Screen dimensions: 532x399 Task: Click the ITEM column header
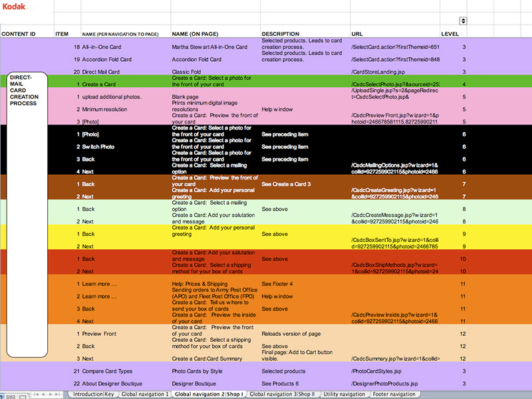click(x=62, y=34)
